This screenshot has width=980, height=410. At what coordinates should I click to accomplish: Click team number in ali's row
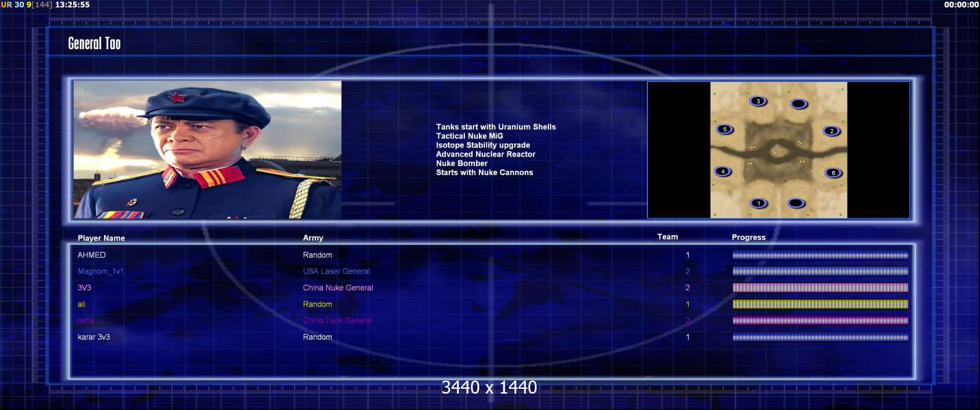pyautogui.click(x=688, y=304)
